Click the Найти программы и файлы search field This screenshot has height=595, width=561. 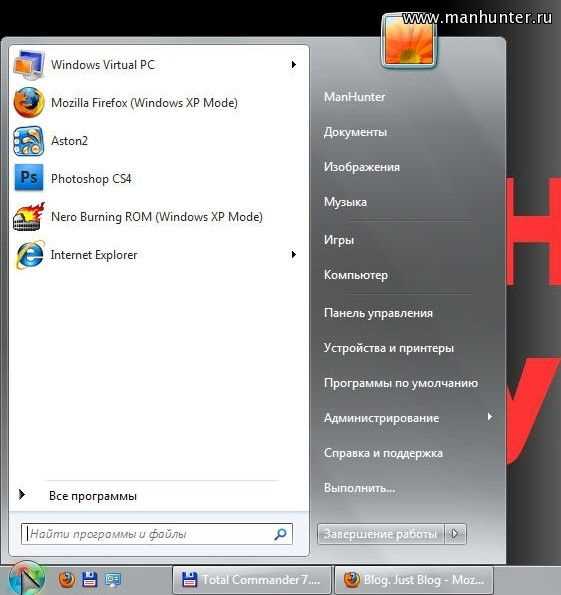(x=156, y=534)
